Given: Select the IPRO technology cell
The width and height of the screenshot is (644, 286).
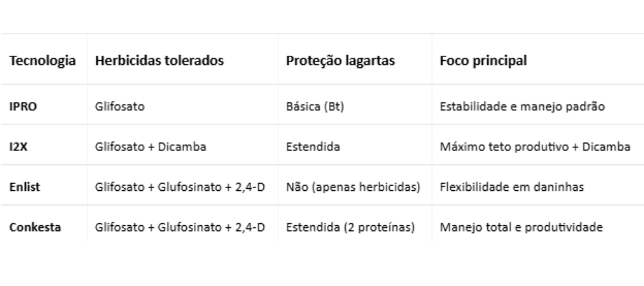Looking at the screenshot, I should 23,107.
